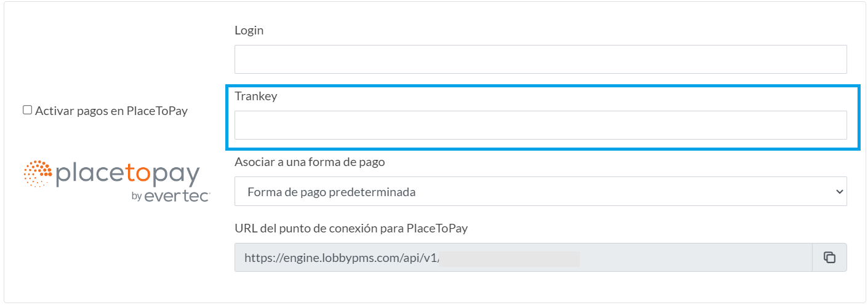
Task: Click the 'by evertec' logo text
Action: tap(171, 197)
